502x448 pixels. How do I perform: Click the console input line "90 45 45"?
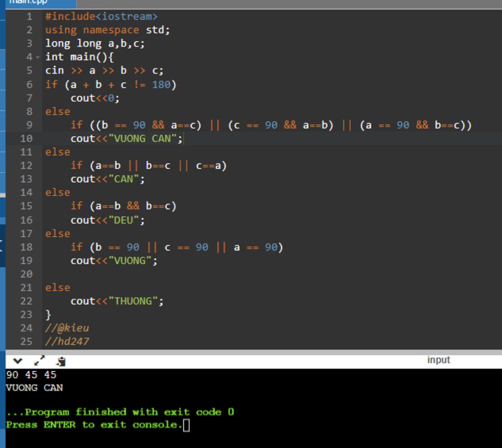31,374
